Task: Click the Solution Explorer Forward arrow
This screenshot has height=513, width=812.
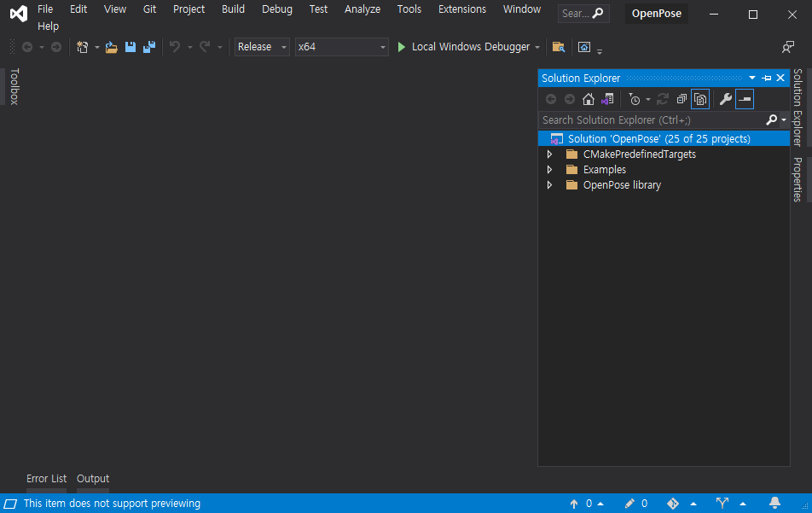Action: [570, 99]
